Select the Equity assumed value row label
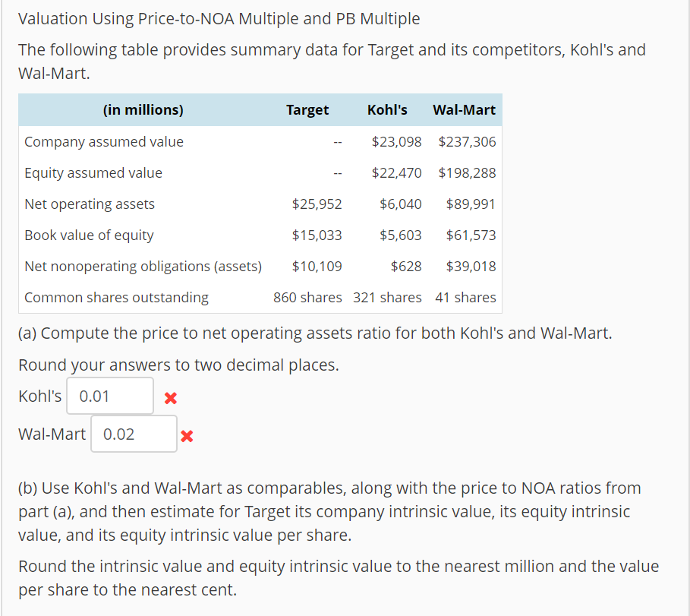The image size is (690, 616). [93, 172]
